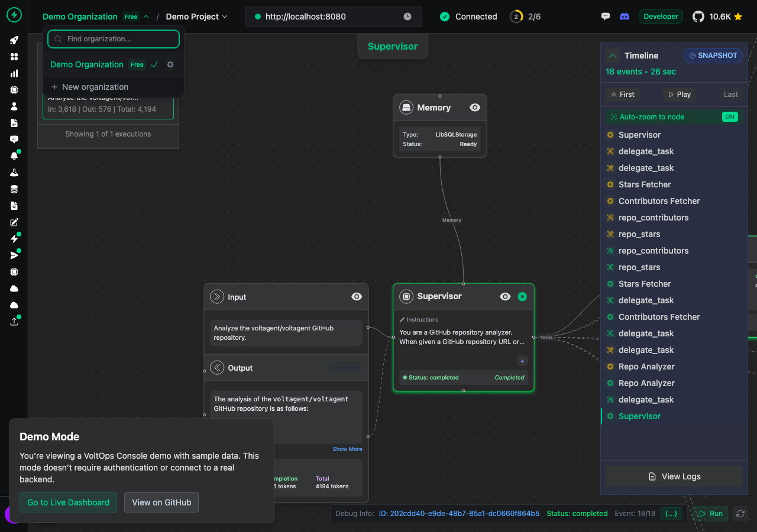Viewport: 757px width, 532px height.
Task: Click the localhost:8080 URL field
Action: [334, 17]
